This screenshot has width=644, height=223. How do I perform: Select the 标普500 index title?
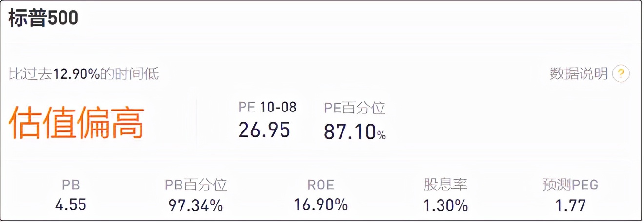43,18
